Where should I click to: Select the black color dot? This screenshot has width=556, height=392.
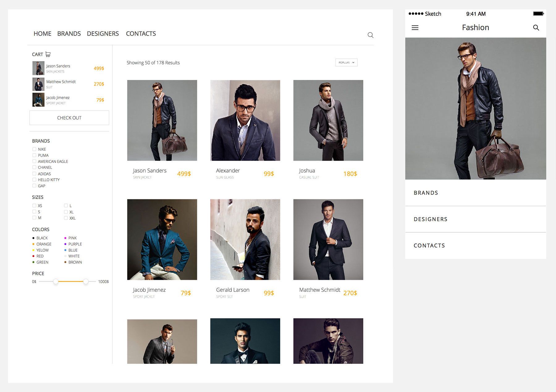[33, 238]
